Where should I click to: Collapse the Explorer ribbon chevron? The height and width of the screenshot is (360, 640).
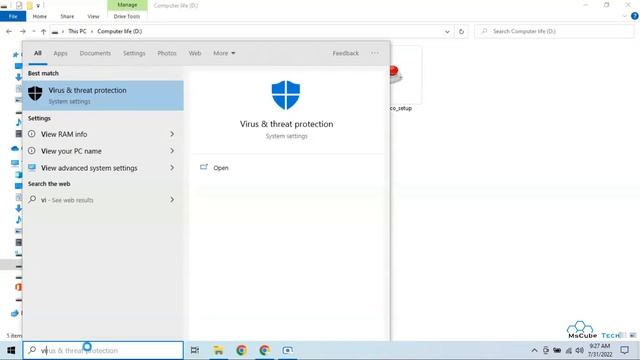coord(624,16)
